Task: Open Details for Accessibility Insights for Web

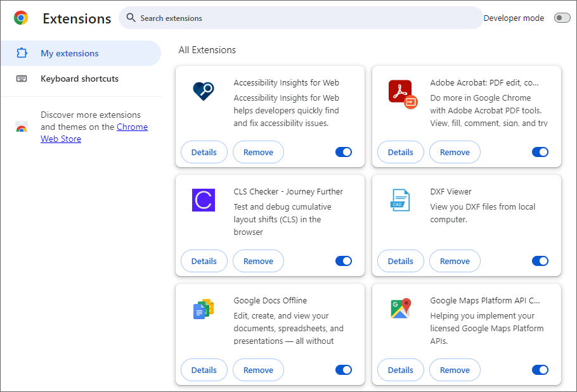Action: point(204,152)
